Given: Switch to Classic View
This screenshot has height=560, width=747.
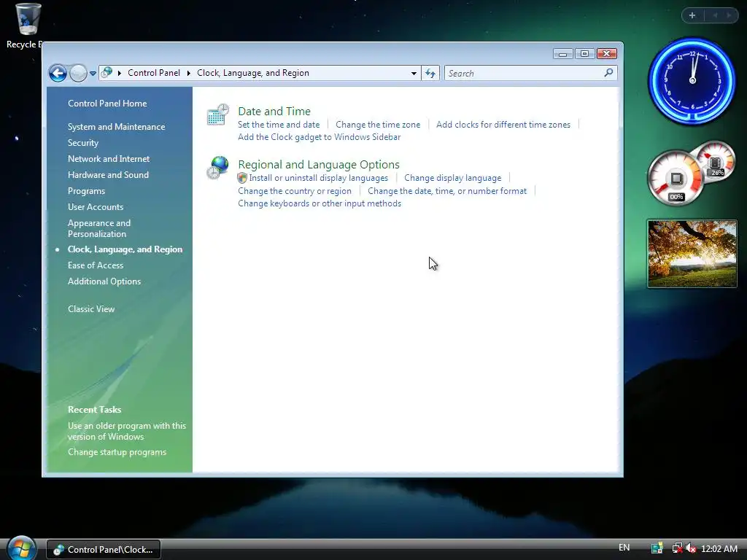Looking at the screenshot, I should tap(91, 309).
